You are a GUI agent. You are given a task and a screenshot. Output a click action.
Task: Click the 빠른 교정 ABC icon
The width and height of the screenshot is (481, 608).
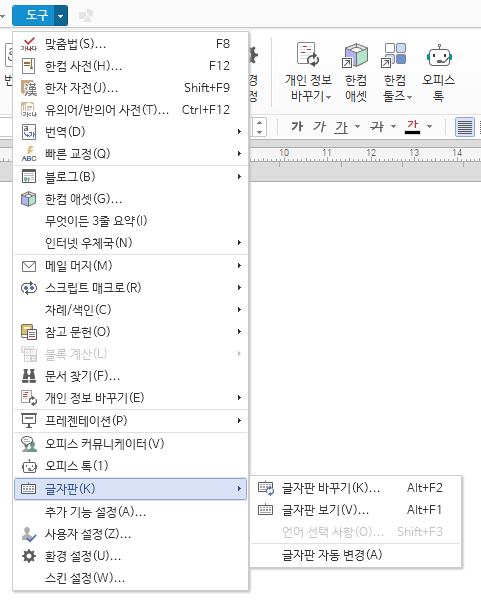(29, 154)
